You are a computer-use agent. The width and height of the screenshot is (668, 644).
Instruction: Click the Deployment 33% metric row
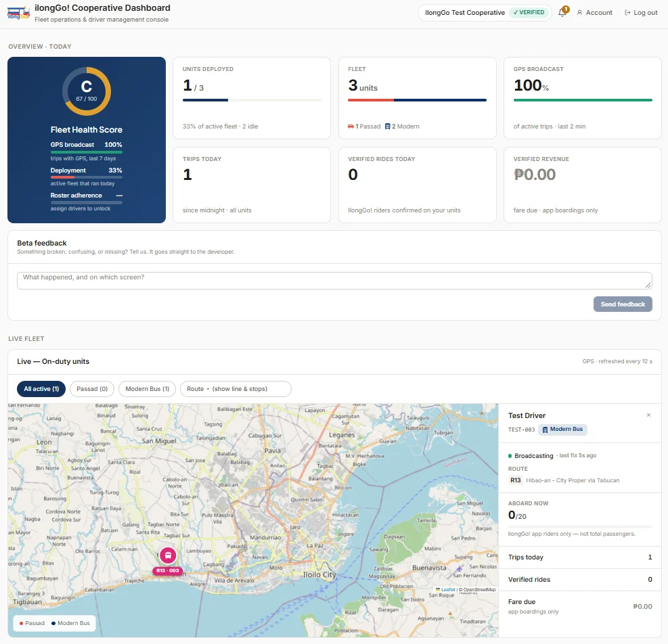coord(87,177)
